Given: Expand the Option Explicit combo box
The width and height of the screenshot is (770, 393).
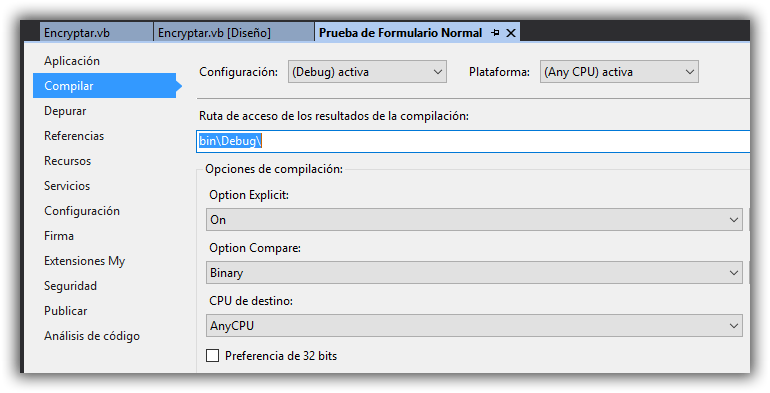Looking at the screenshot, I should (474, 220).
